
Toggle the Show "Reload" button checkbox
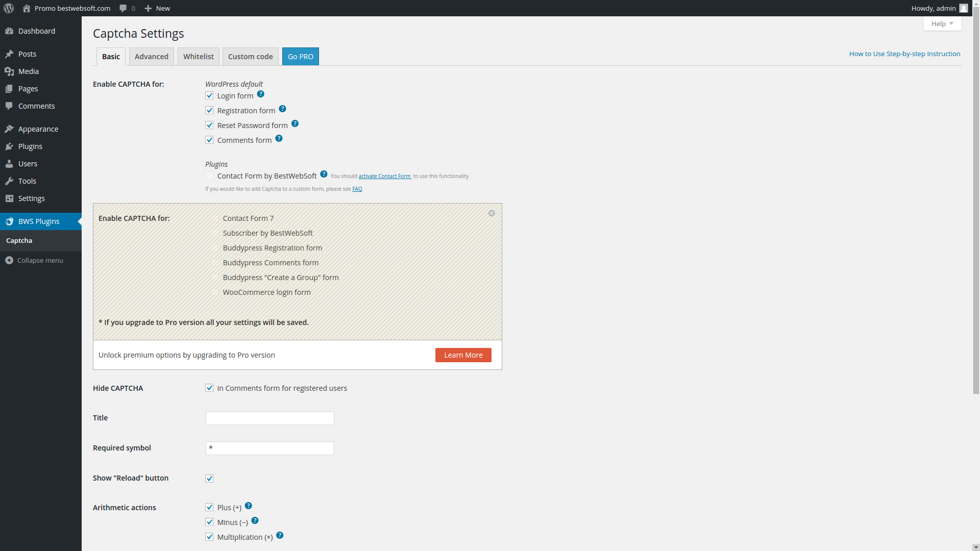(x=209, y=479)
